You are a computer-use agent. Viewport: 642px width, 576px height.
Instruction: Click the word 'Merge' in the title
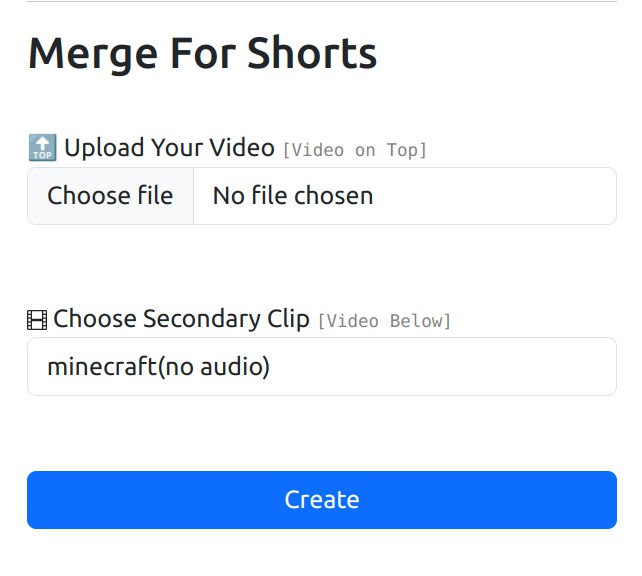pyautogui.click(x=93, y=56)
